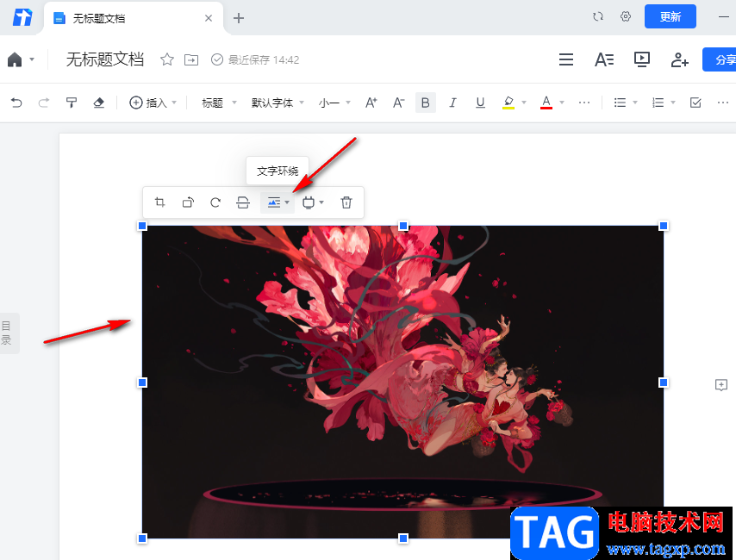Open toolbar overflow ellipsis at right end
Viewport: 736px width, 560px height.
pos(723,103)
